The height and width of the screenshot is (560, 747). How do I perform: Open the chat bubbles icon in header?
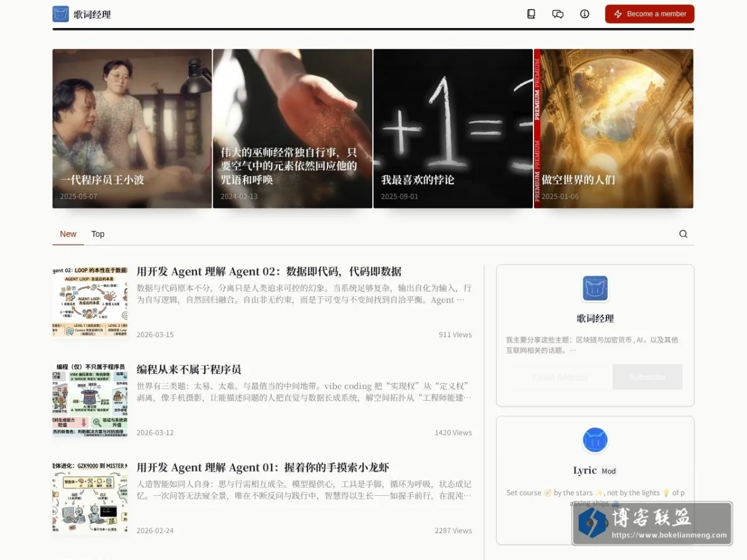click(x=558, y=14)
